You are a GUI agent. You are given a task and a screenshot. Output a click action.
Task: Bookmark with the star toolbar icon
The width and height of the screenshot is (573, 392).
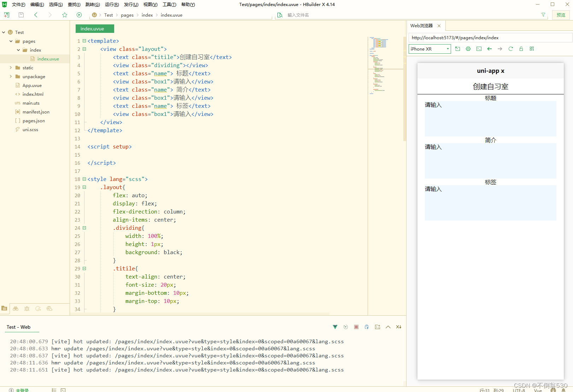coord(65,15)
